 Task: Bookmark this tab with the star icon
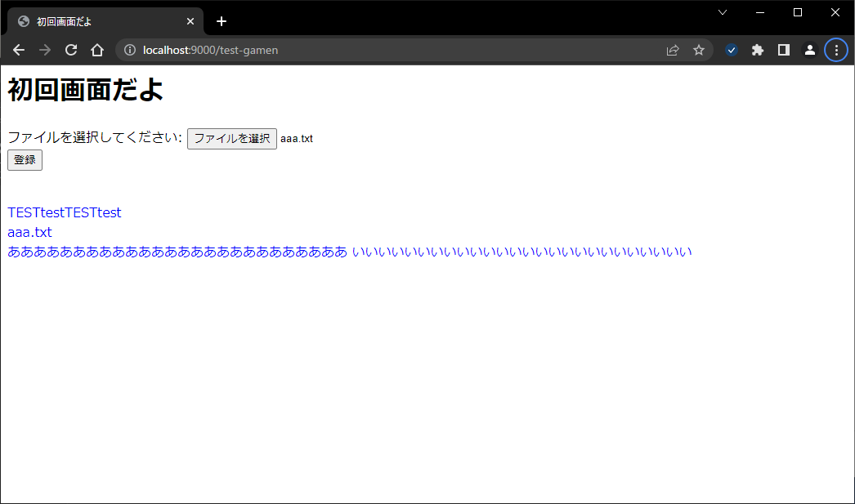tap(699, 50)
